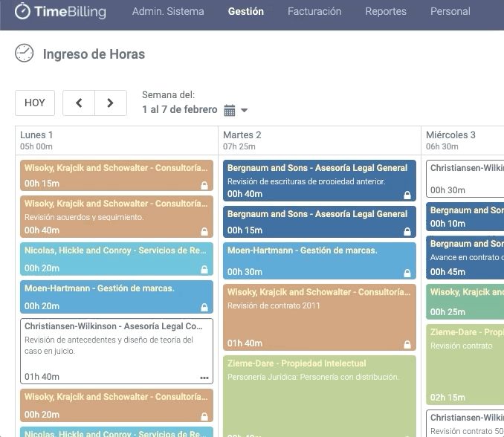Go to the next week
504x437 pixels.
pos(110,103)
